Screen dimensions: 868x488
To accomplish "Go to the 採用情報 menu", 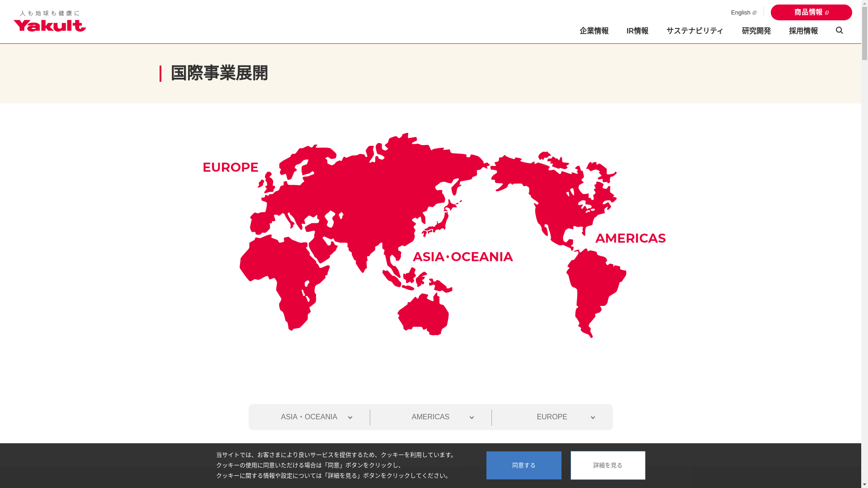I will coord(803,31).
